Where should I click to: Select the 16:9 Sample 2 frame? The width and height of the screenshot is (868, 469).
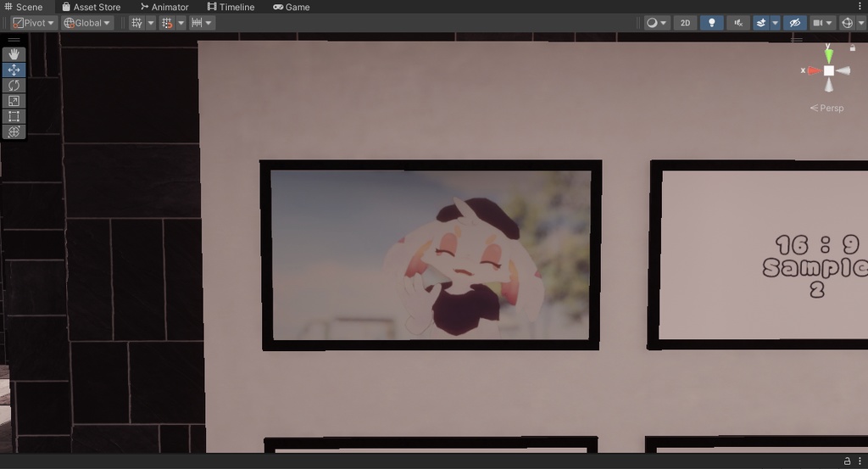[759, 255]
